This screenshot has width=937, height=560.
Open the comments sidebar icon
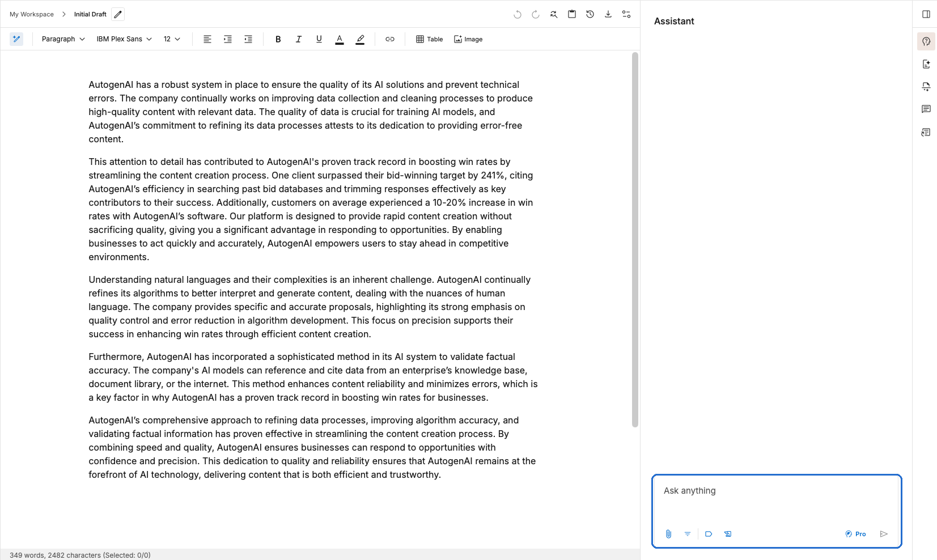(x=926, y=109)
